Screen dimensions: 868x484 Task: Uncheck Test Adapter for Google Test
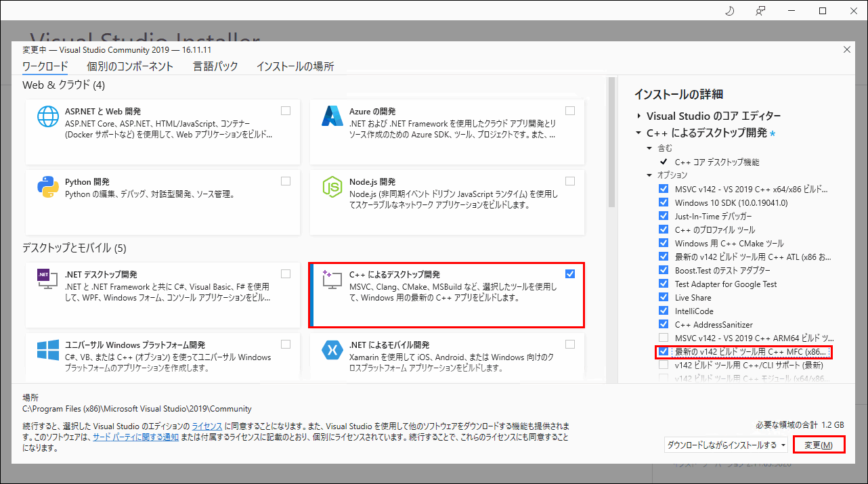pos(664,284)
